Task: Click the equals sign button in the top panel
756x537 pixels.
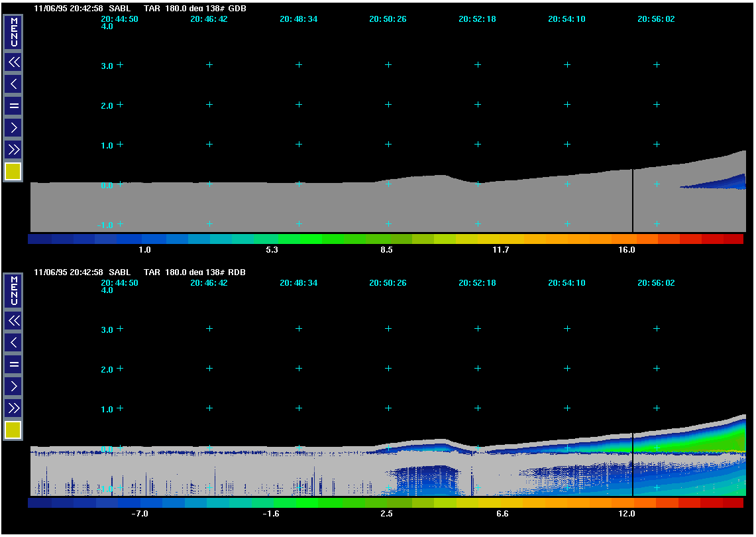Action: point(13,105)
